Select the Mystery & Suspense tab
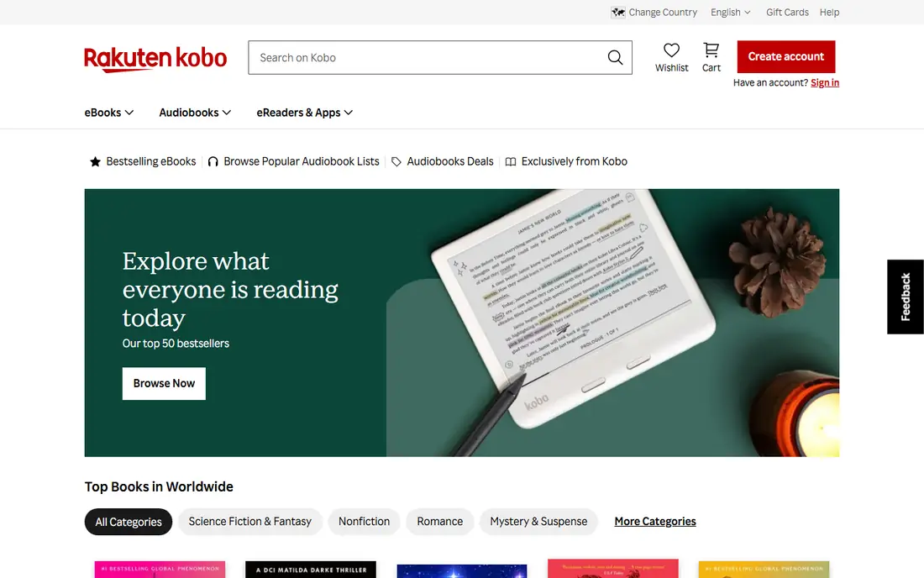 [x=538, y=522]
